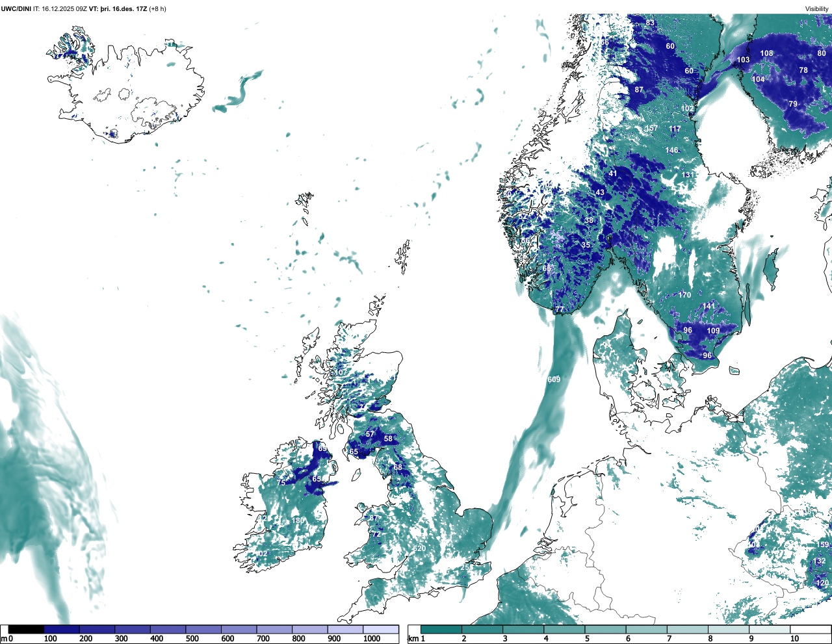This screenshot has height=644, width=832.
Task: Click the '(+8 h)' forecast offset text
Action: [157, 9]
